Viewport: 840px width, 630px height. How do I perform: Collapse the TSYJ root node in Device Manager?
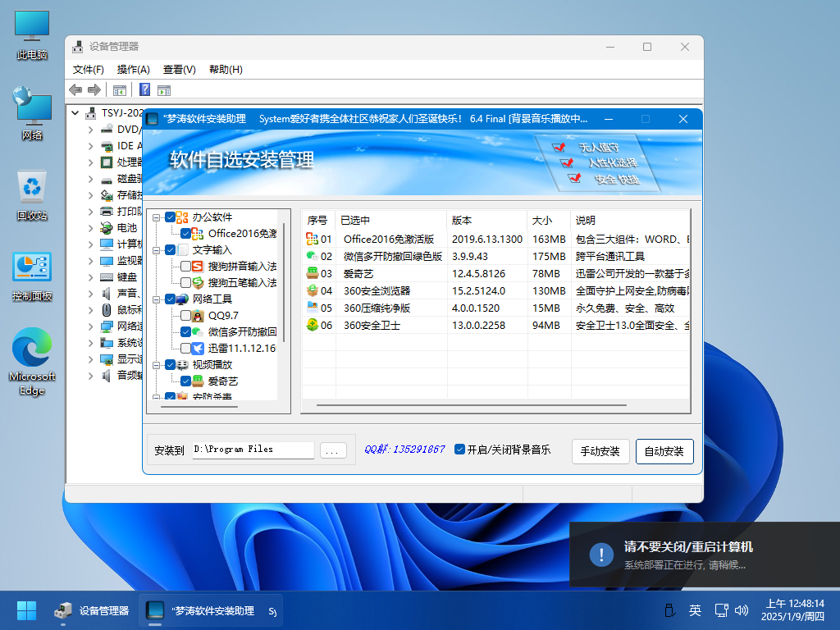click(75, 113)
